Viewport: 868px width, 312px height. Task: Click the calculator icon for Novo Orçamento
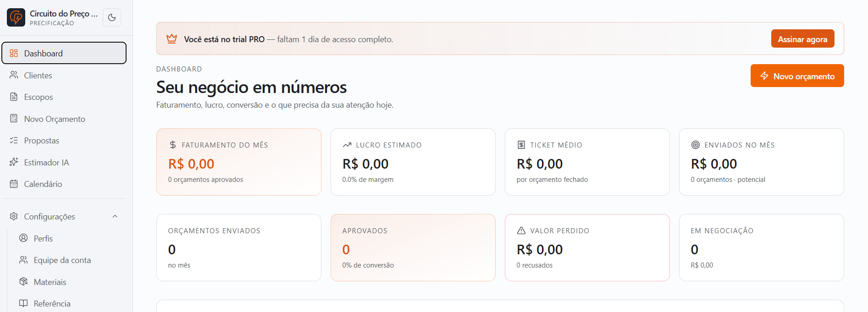pos(14,119)
